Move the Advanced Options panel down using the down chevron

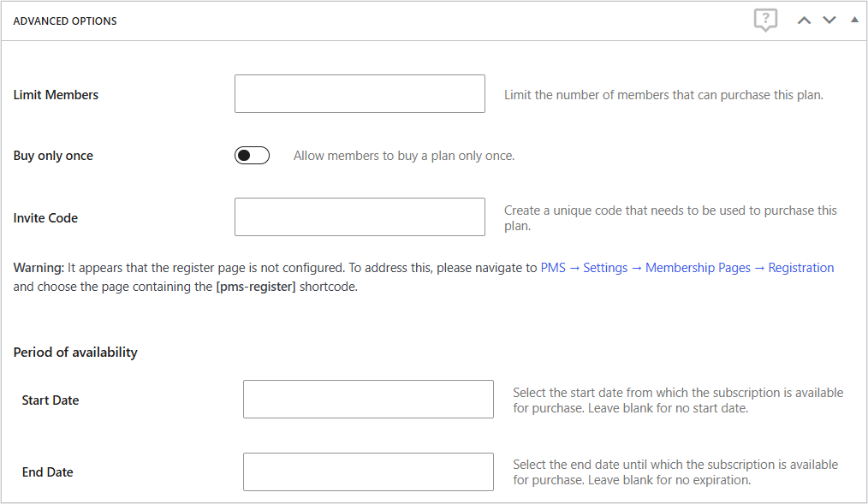(x=829, y=19)
